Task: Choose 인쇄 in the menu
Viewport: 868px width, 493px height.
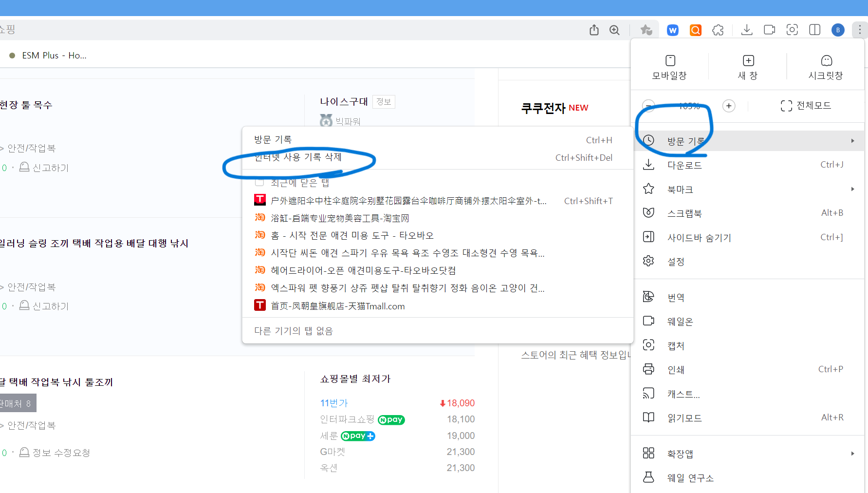Action: pos(748,369)
